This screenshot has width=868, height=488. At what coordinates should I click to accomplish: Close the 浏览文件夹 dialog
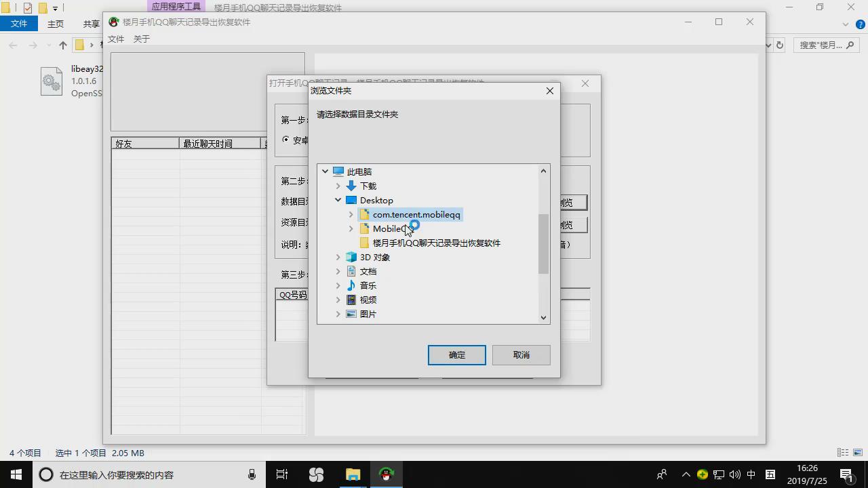[x=550, y=91]
